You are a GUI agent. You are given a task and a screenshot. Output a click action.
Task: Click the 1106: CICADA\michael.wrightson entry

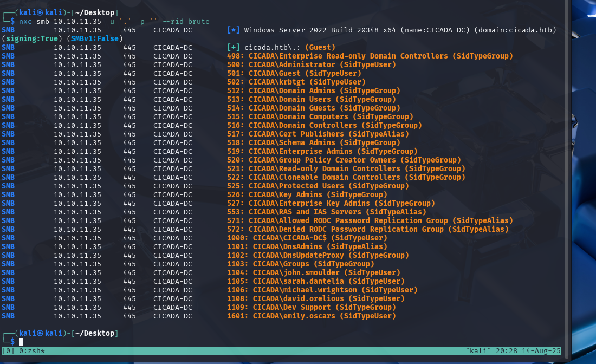322,290
